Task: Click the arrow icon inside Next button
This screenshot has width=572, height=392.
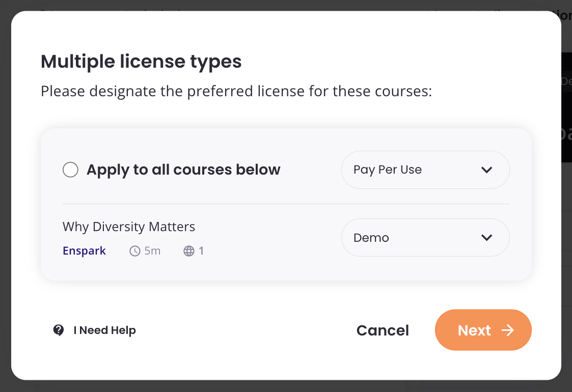Action: click(x=508, y=330)
